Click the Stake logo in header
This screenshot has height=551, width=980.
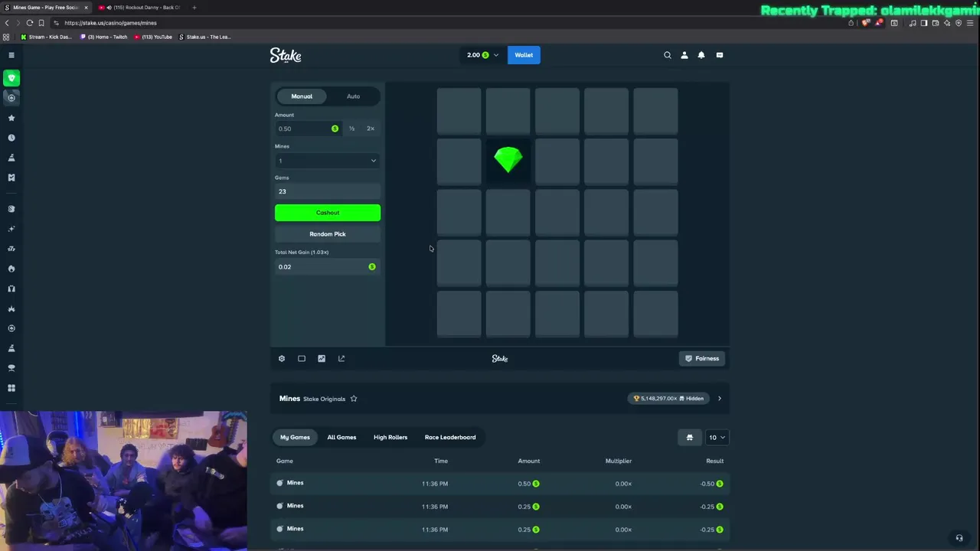(x=286, y=55)
